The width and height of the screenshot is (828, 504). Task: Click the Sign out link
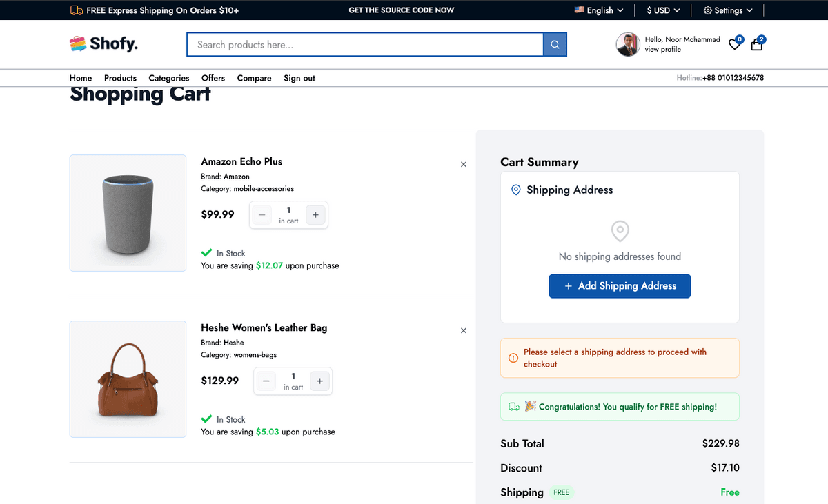pos(299,78)
